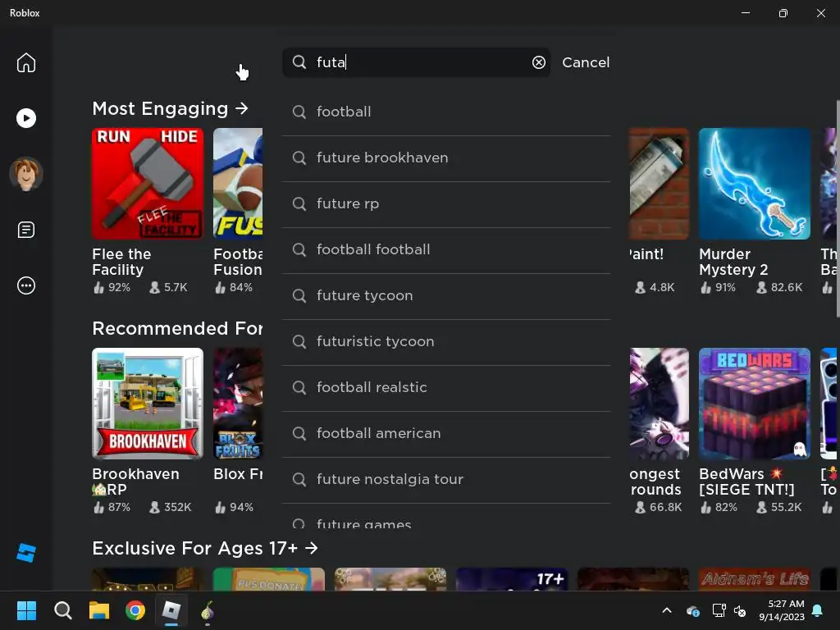Open the Most Engaging section arrow
This screenshot has width=840, height=630.
pos(242,109)
